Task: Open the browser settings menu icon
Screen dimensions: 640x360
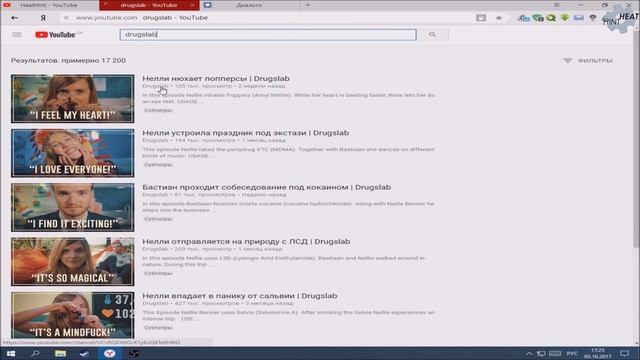Action: coord(557,5)
